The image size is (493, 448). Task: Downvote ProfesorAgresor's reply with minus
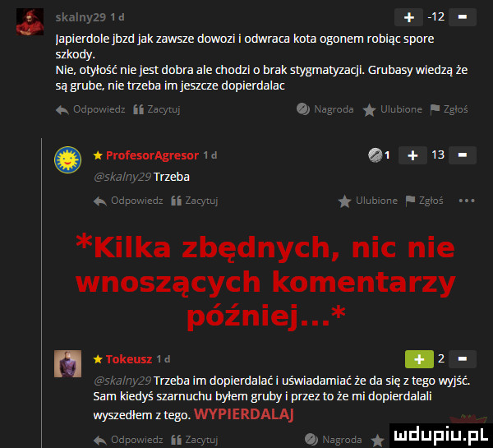tap(462, 155)
